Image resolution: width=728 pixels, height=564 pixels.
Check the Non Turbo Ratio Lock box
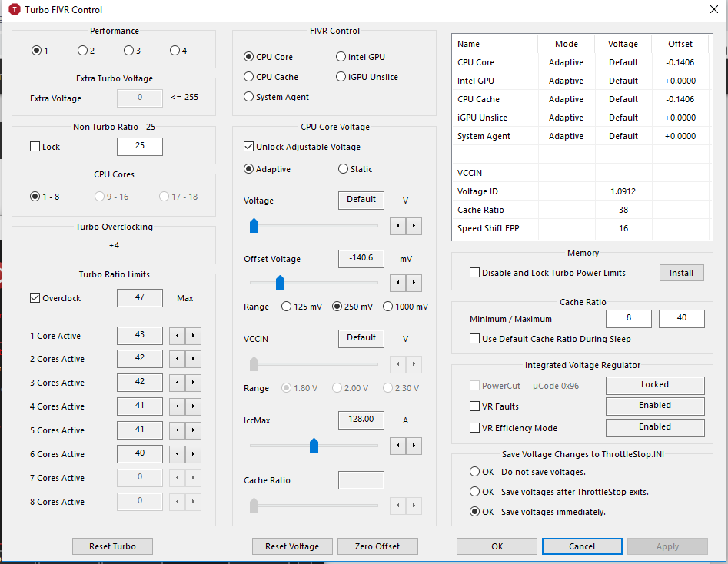[x=35, y=147]
